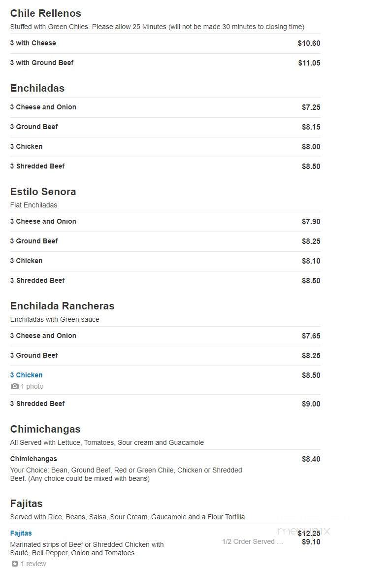Viewport: 392px width, 572px height.
Task: Open the 3 Chicken Rancheras item link
Action: coord(26,375)
